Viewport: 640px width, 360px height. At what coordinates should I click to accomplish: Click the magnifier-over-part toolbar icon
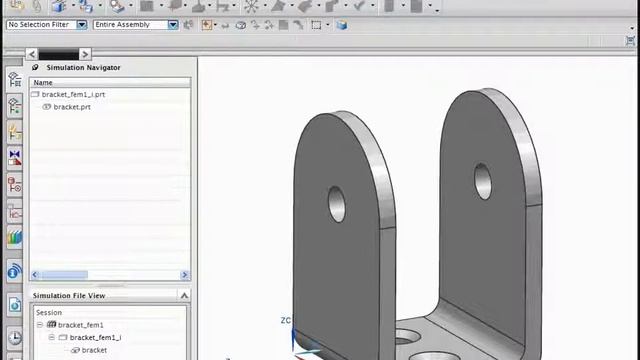tap(118, 6)
